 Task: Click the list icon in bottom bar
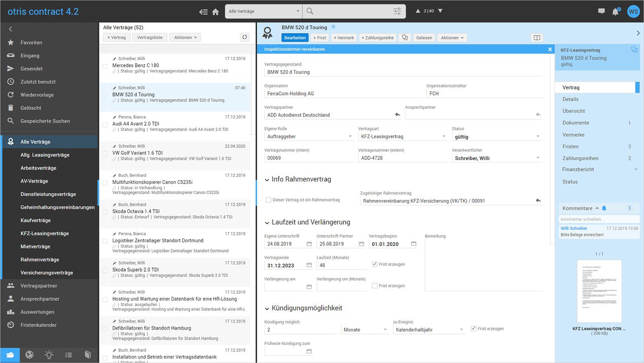[68, 355]
